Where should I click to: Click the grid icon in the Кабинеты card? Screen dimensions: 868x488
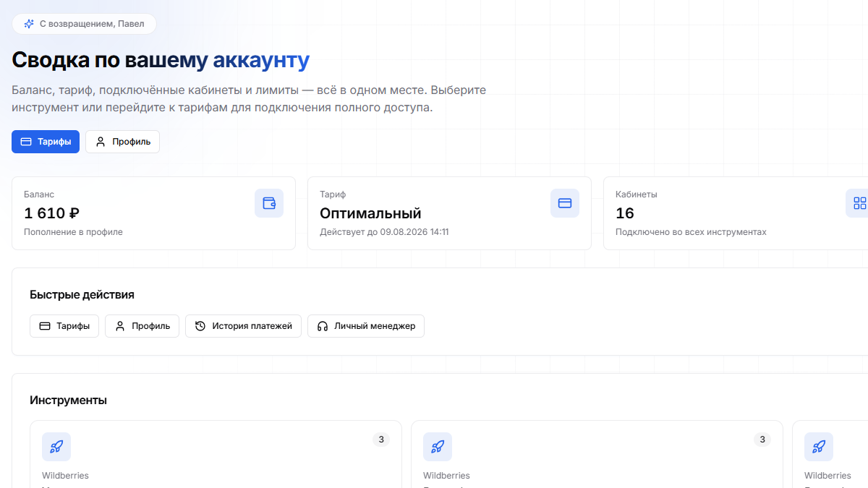click(x=859, y=203)
